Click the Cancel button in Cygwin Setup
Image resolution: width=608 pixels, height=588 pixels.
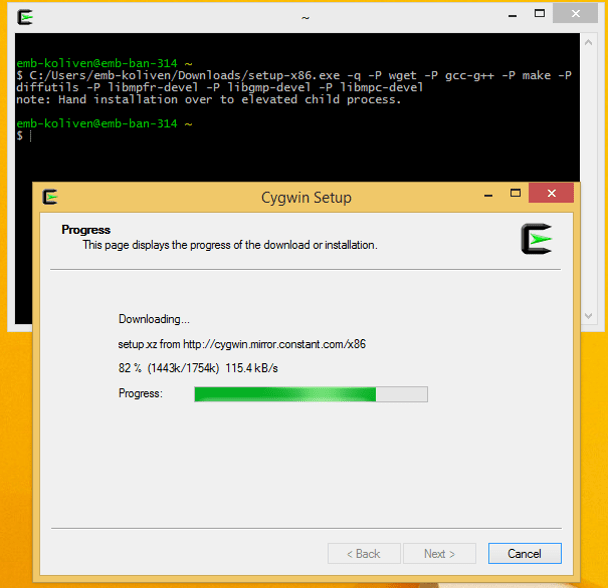[x=525, y=553]
